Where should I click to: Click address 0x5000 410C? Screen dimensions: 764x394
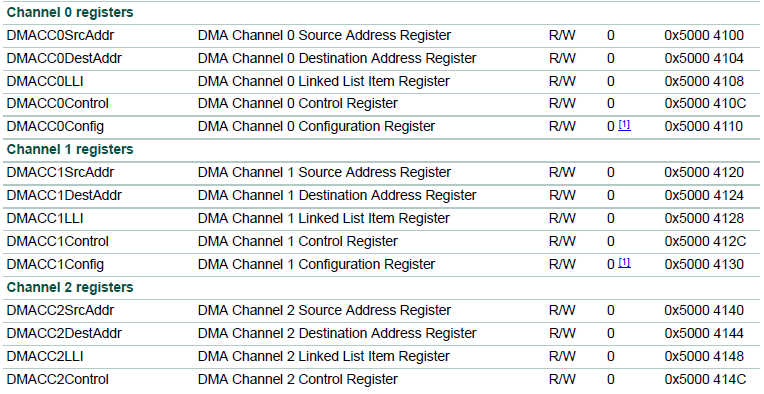[x=705, y=104]
